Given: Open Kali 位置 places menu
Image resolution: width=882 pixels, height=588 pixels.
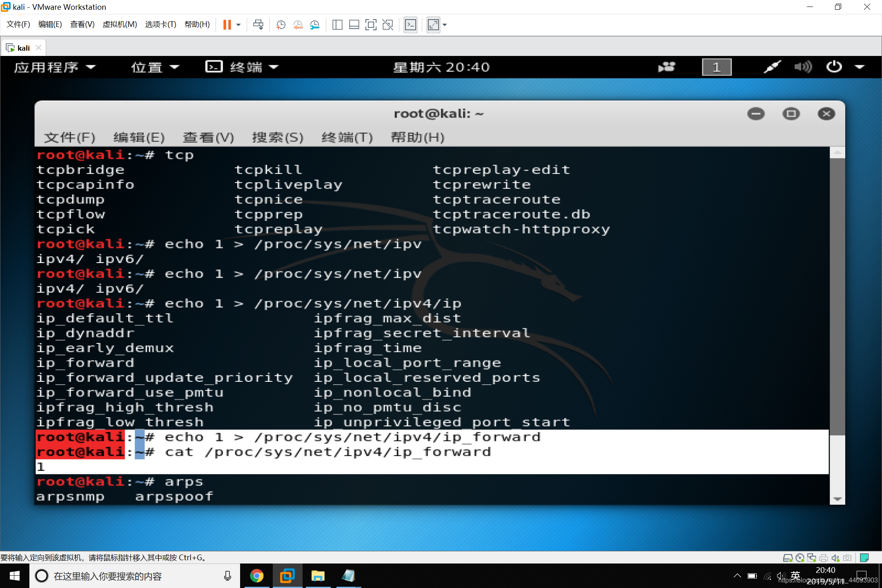Looking at the screenshot, I should [155, 67].
